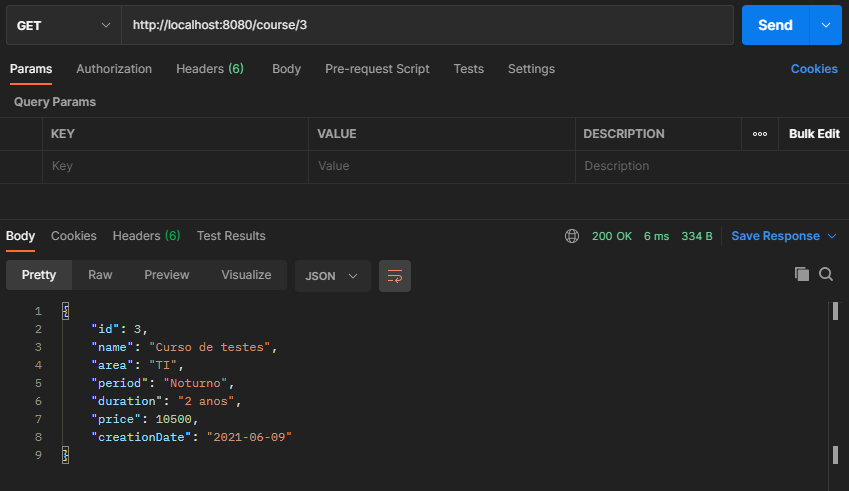Click the globe network info icon
The height and width of the screenshot is (491, 849).
click(x=572, y=236)
